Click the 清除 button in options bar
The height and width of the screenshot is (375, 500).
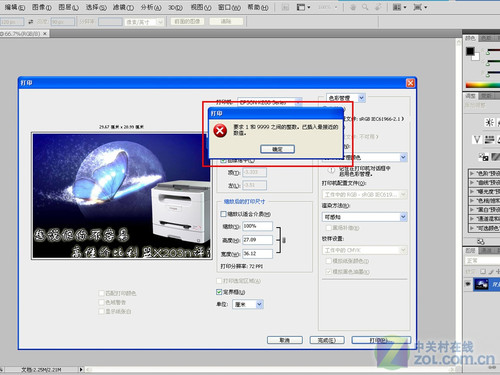click(x=226, y=21)
